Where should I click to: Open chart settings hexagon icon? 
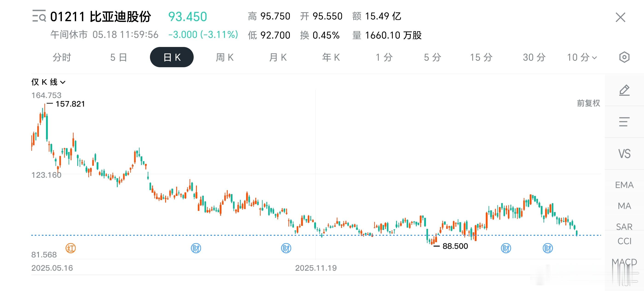[624, 57]
